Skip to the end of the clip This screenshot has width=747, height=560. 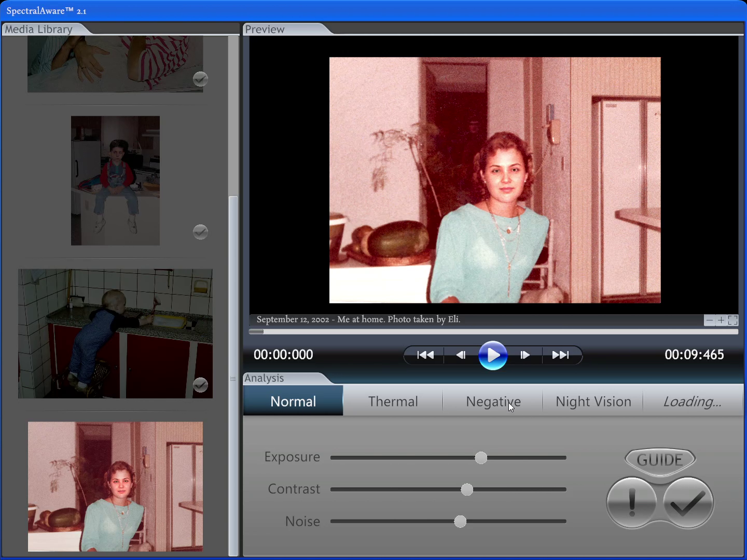[x=560, y=355]
